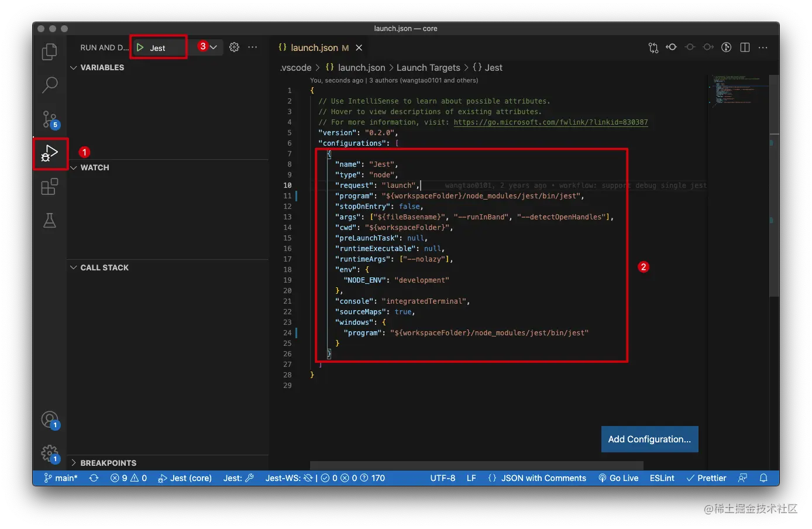Click the "version": "0.2.0" line
Screen dimensions: 812x529
coord(358,133)
